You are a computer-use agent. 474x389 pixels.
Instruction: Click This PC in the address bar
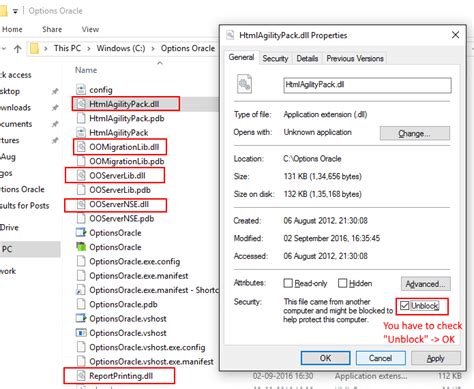(x=67, y=48)
